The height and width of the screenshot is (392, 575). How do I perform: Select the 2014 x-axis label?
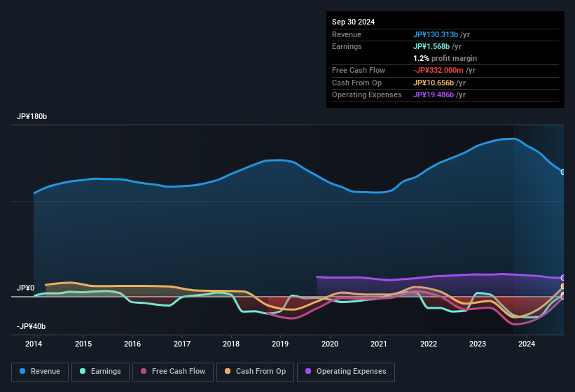pos(34,344)
